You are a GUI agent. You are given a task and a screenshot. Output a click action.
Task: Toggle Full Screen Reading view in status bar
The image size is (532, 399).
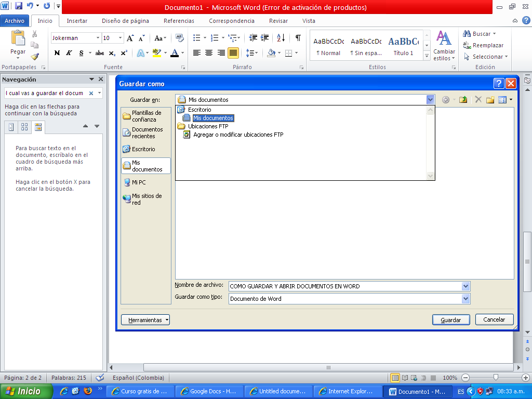coord(405,378)
